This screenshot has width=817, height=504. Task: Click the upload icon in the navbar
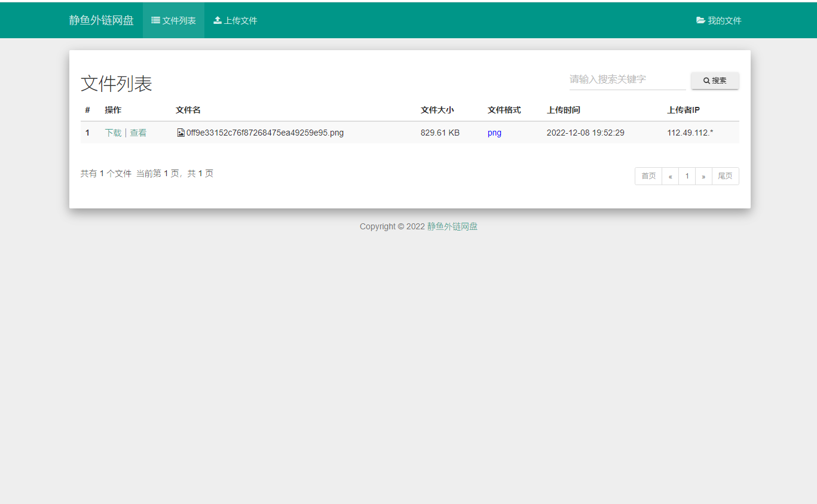pos(218,20)
